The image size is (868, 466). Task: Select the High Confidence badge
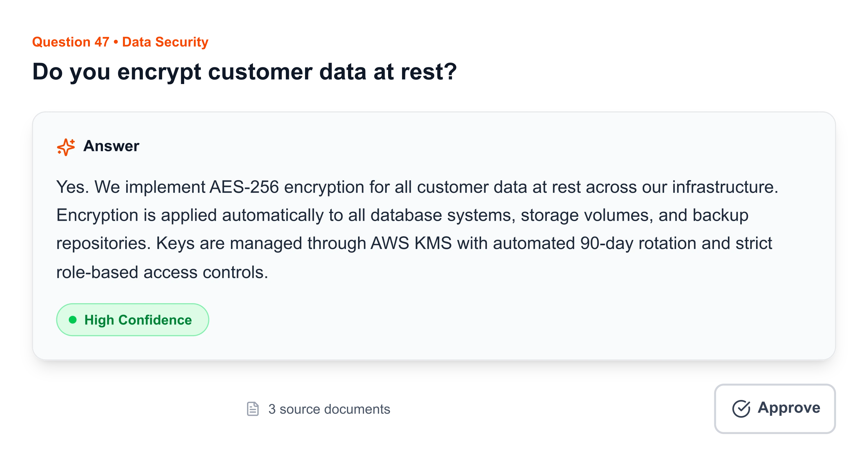pyautogui.click(x=132, y=320)
